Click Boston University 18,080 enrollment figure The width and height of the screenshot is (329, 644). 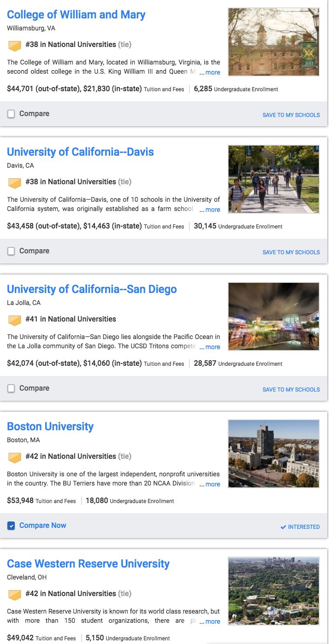97,500
